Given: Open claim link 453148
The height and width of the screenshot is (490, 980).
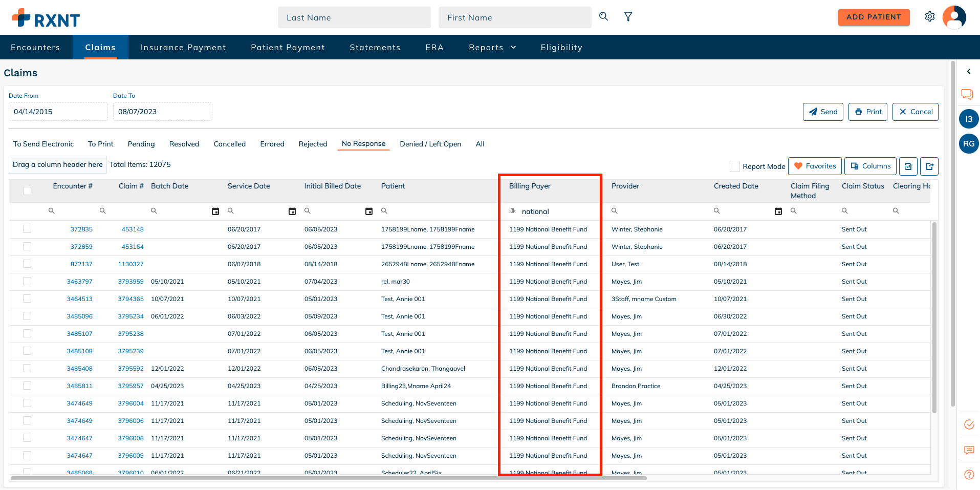Looking at the screenshot, I should tap(133, 229).
